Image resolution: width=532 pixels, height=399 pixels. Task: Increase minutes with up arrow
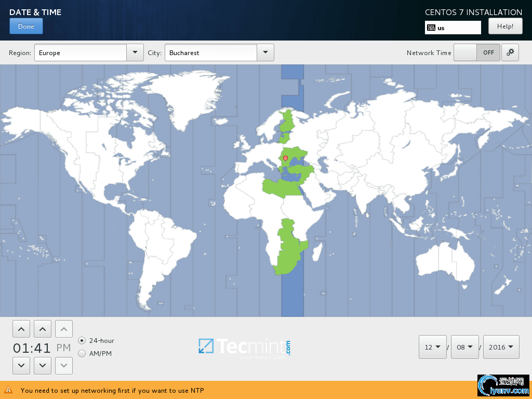tap(43, 329)
